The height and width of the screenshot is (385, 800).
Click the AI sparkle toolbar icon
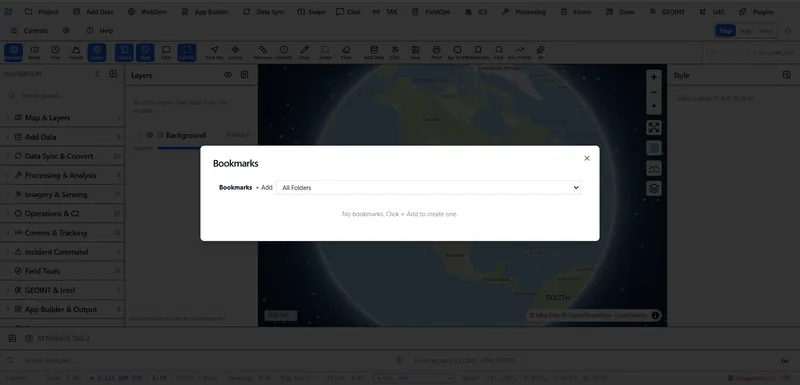pos(541,53)
